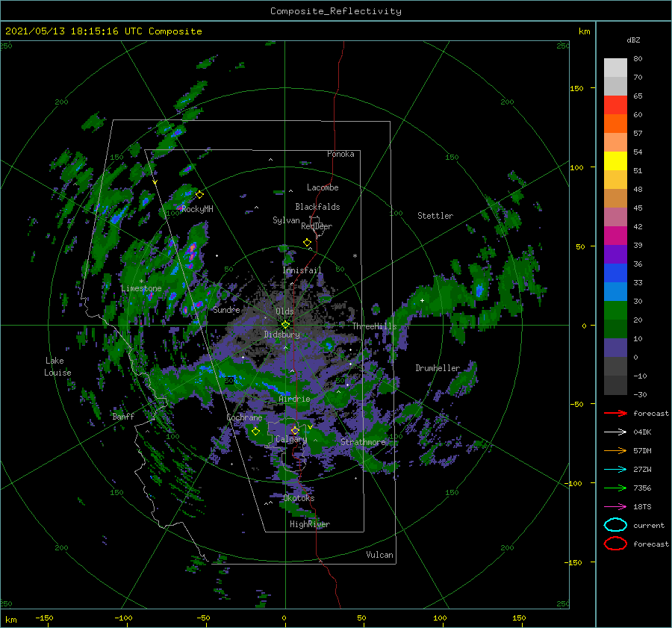The image size is (672, 628).
Task: Click the Didsbury map label
Action: click(282, 335)
